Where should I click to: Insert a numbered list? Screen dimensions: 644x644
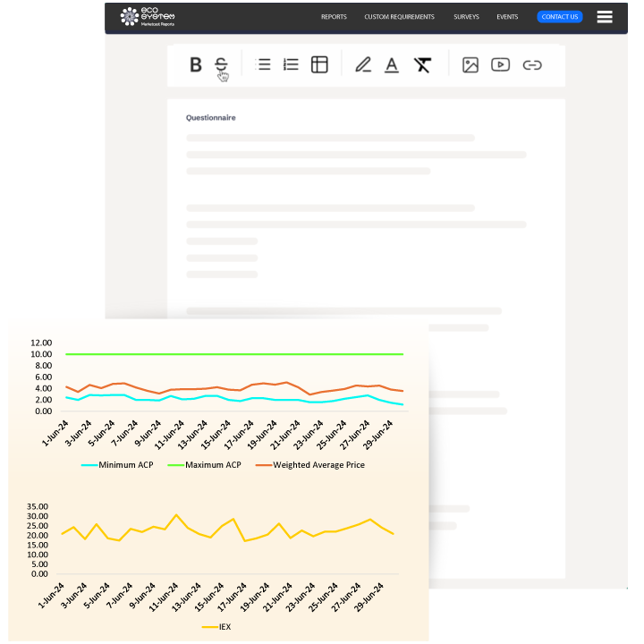[x=291, y=64]
